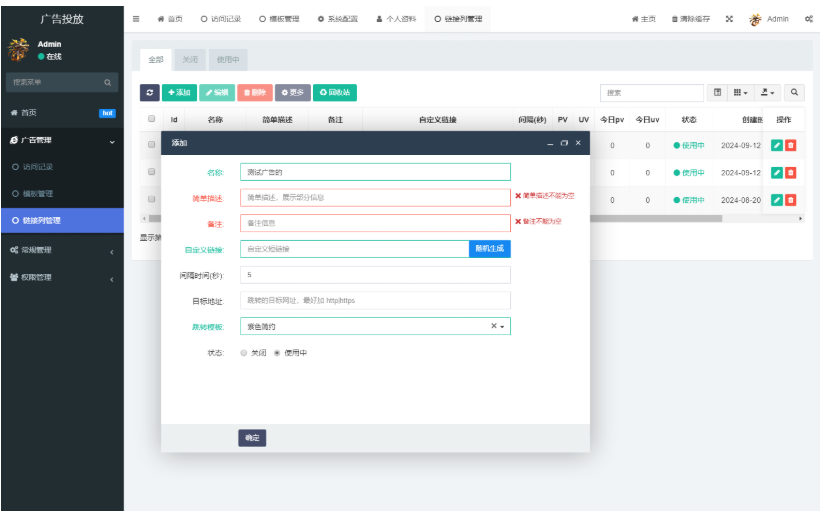The height and width of the screenshot is (511, 820).
Task: Select the 使用中 status radio in dialog
Action: [x=277, y=353]
